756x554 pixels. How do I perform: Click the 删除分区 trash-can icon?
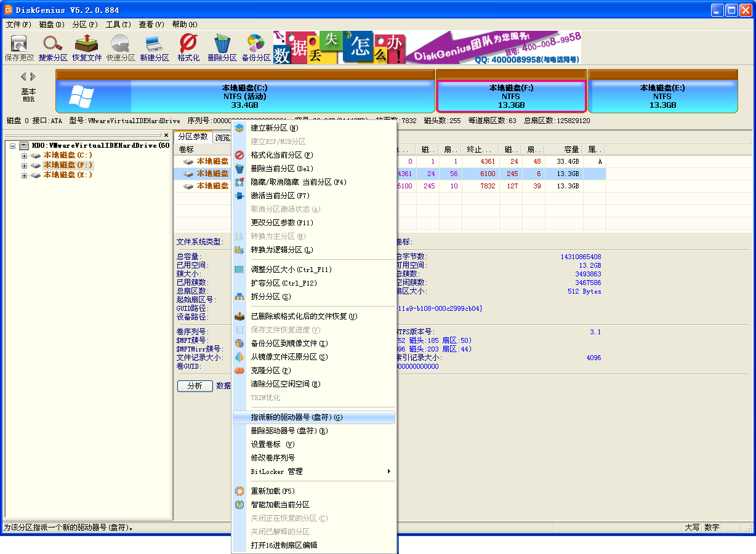click(x=222, y=47)
